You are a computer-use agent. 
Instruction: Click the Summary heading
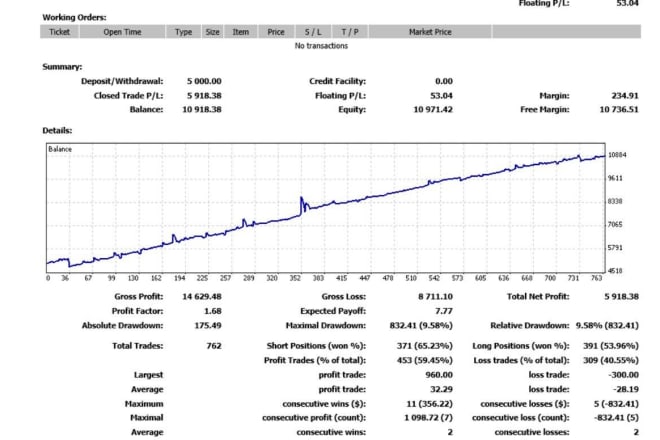[x=62, y=67]
